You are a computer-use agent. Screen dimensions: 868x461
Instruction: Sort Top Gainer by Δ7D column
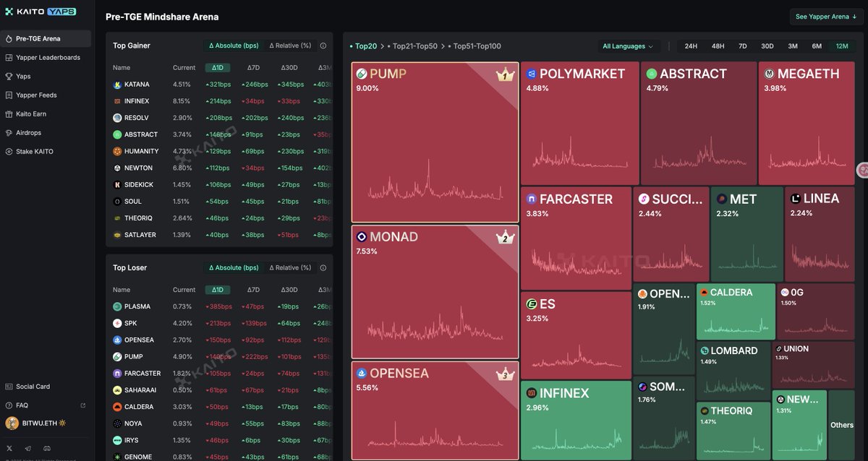[x=253, y=68]
